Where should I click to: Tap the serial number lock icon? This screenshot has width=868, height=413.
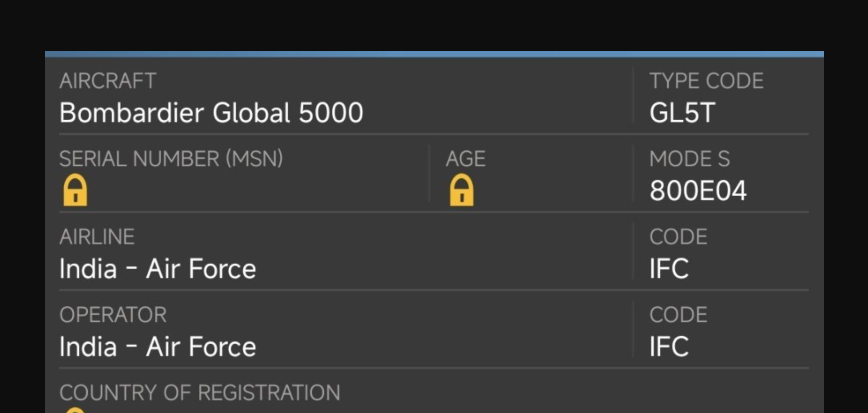click(75, 190)
